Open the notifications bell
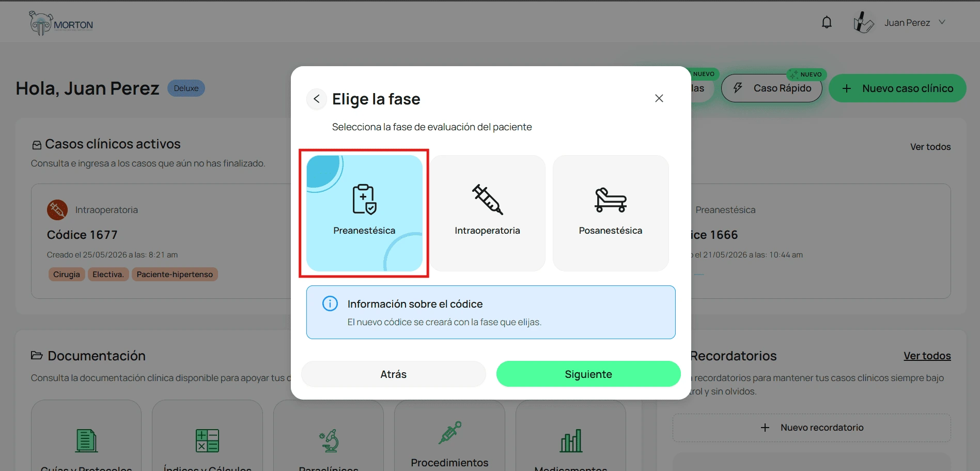 [x=827, y=22]
